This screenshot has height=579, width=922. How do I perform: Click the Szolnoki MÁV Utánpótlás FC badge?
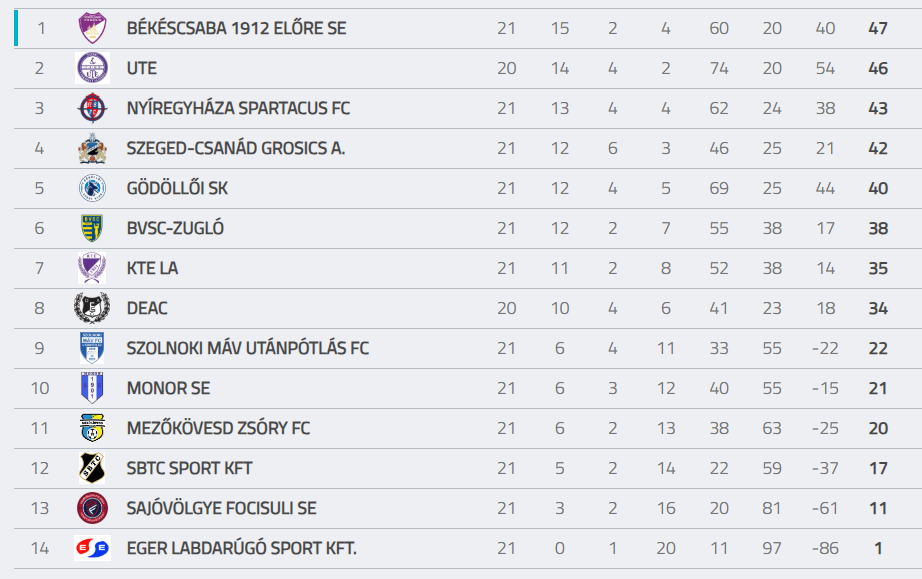tap(92, 348)
